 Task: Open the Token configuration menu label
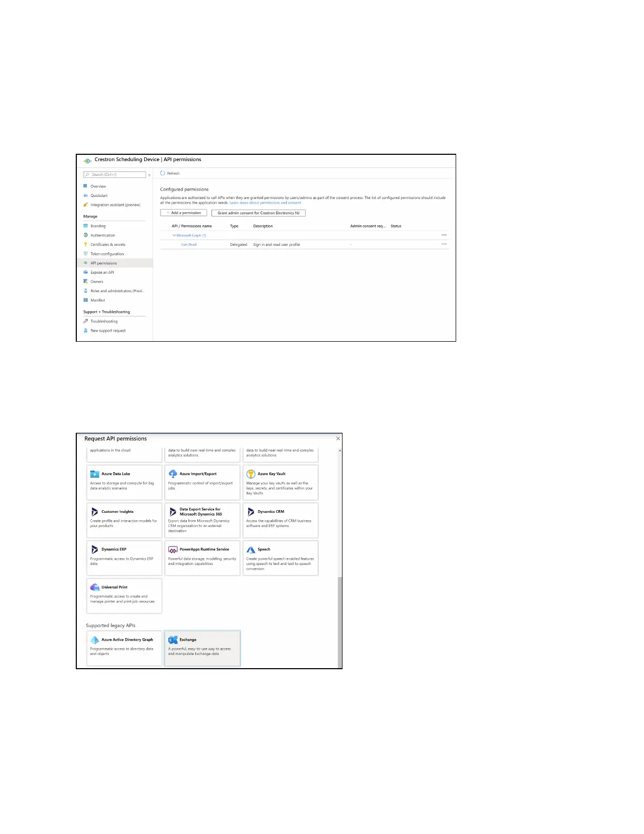coord(107,254)
